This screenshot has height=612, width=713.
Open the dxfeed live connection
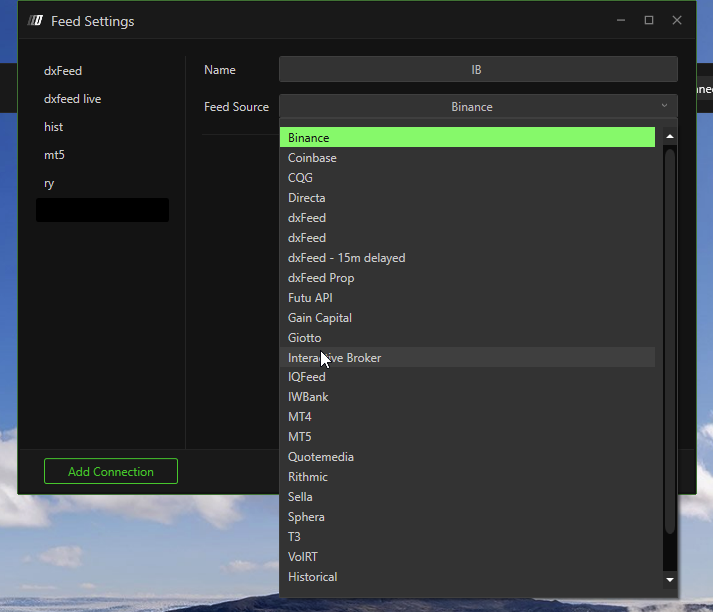point(72,99)
